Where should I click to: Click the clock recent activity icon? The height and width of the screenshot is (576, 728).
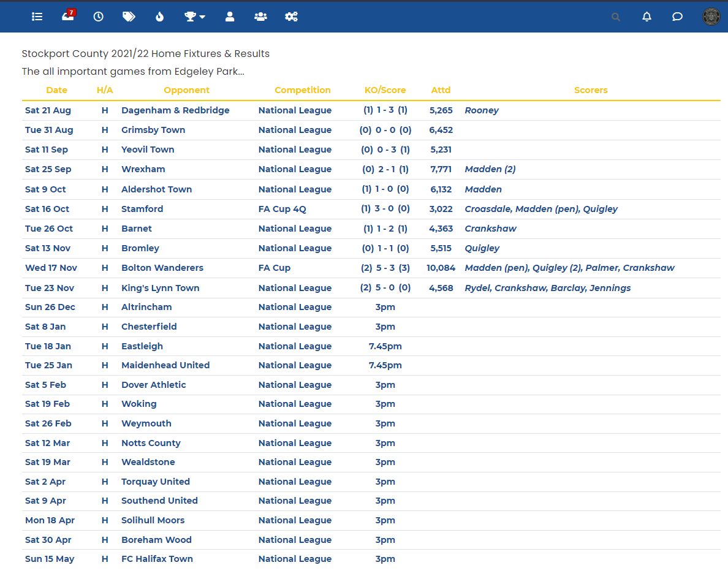tap(99, 17)
